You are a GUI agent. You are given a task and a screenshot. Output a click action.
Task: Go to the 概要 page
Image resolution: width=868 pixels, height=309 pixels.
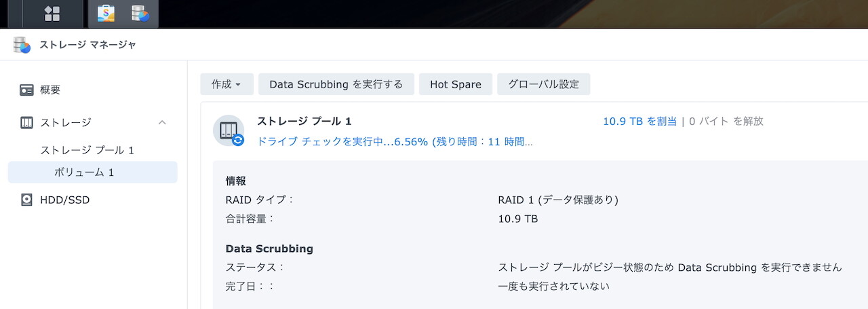coord(51,90)
